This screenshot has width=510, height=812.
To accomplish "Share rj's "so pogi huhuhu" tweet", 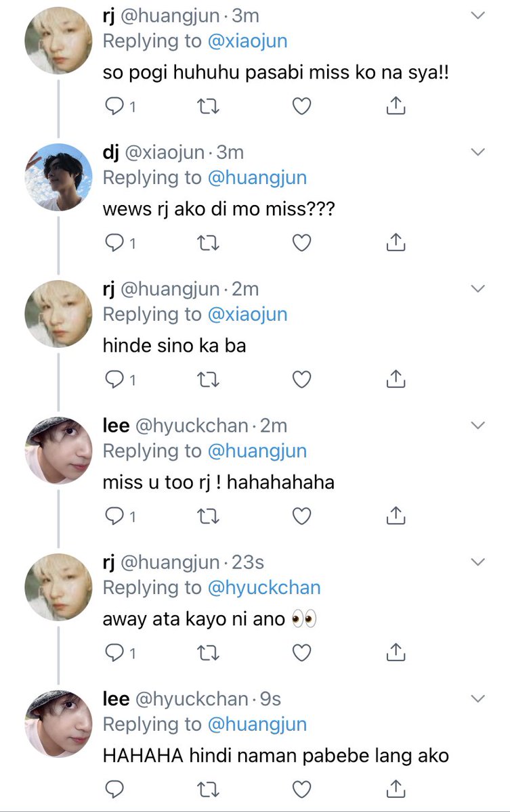I will (396, 106).
